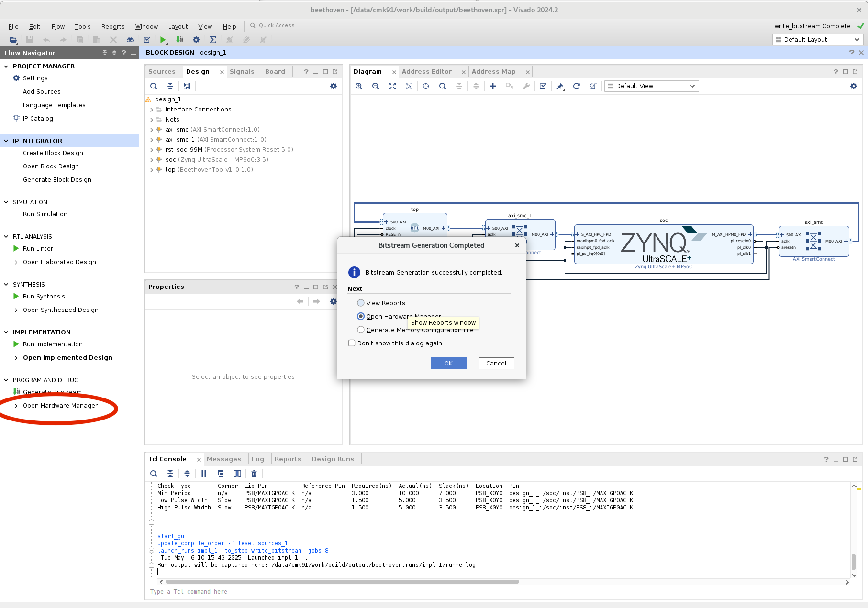
Task: Click the Tcl Console horizontal scrollbar
Action: [342, 582]
